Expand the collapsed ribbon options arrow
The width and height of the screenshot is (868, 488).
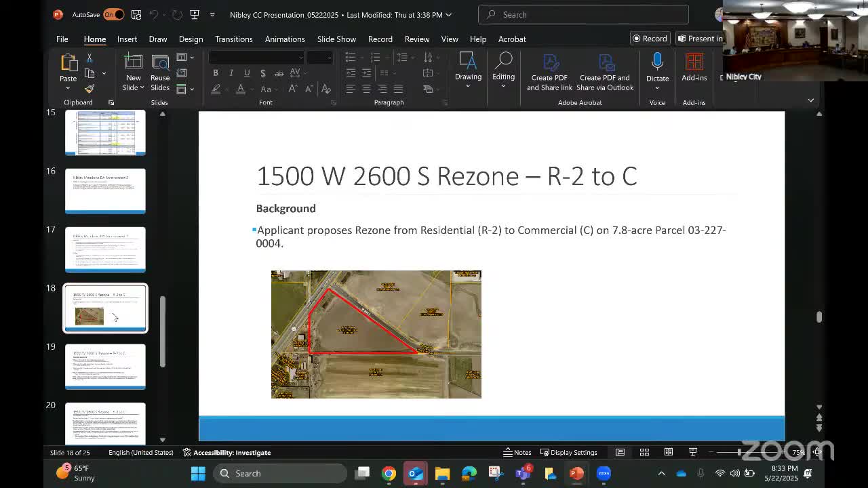click(810, 100)
